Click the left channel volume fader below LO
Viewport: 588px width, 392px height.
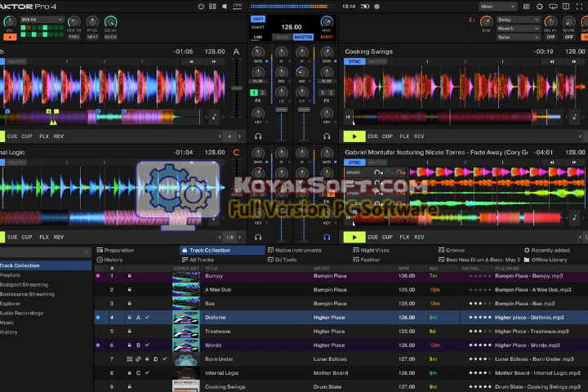(x=281, y=110)
